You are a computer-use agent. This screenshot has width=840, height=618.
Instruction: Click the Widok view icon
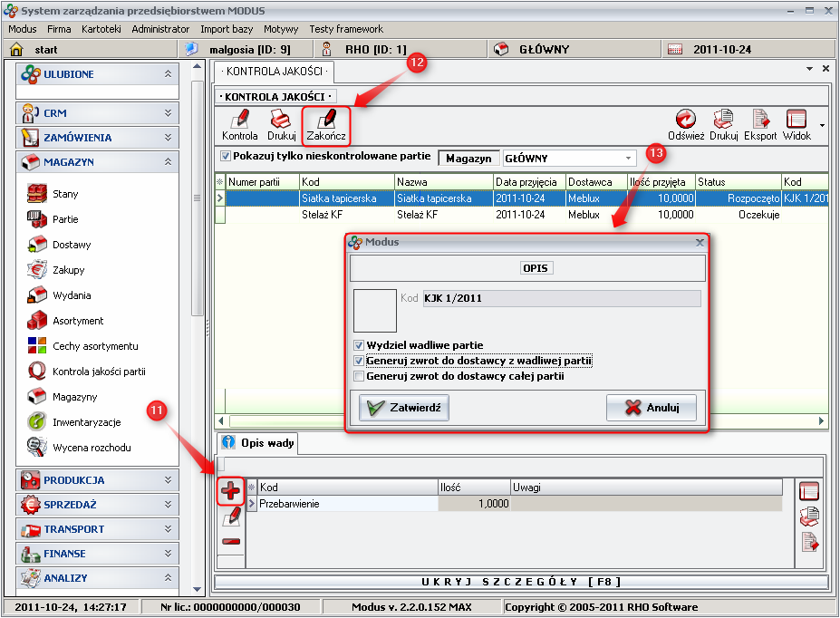pyautogui.click(x=797, y=120)
